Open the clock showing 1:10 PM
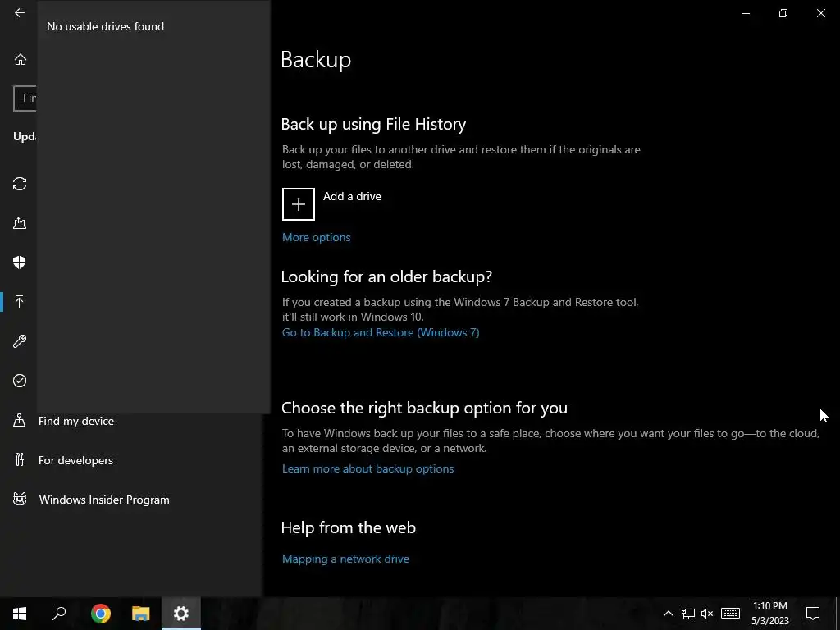This screenshot has width=840, height=630. 769,614
